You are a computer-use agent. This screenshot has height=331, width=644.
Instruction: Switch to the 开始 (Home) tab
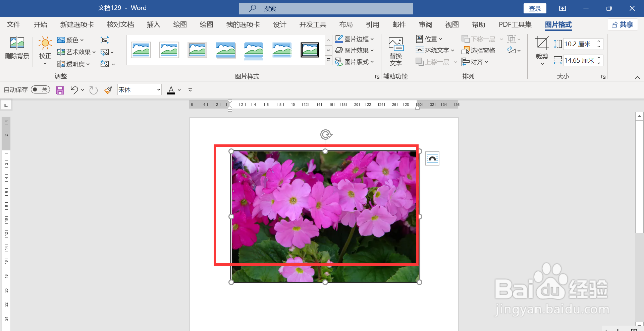[x=41, y=24]
